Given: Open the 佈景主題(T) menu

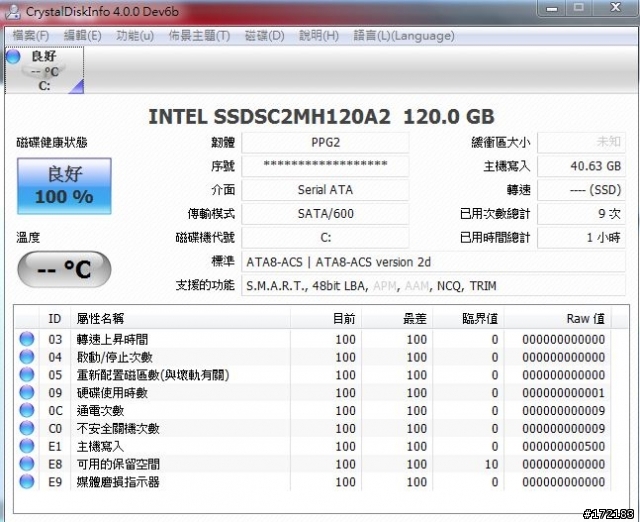Looking at the screenshot, I should pos(199,36).
